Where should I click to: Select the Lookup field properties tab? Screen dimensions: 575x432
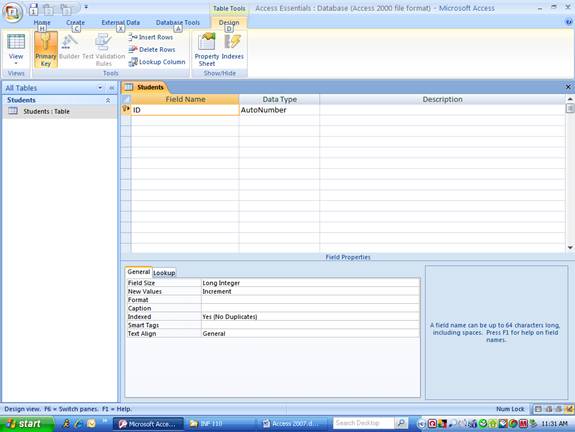[164, 273]
